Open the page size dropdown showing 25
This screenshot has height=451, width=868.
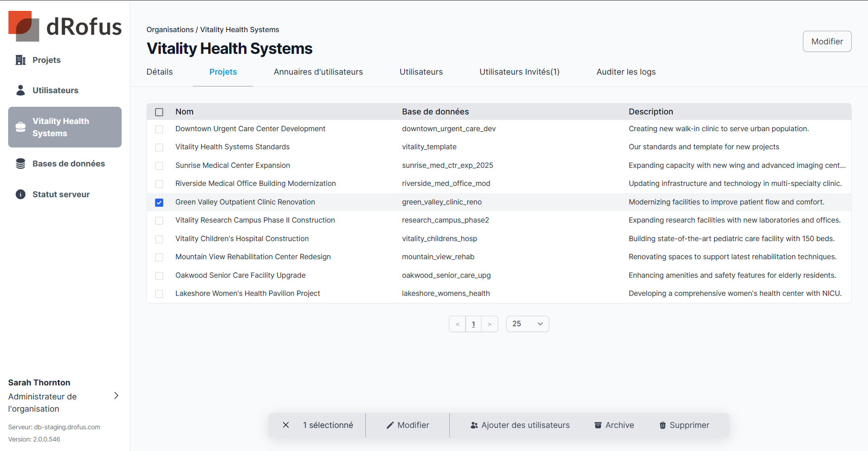(x=528, y=324)
